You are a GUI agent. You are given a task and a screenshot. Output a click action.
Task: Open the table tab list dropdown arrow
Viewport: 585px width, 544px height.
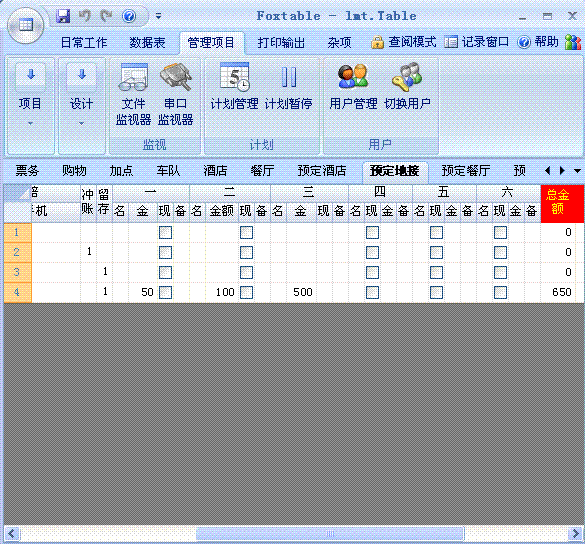(x=577, y=171)
